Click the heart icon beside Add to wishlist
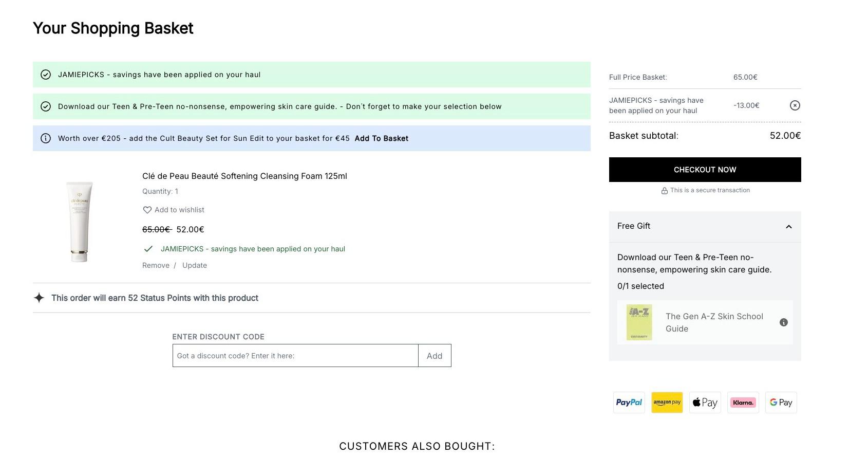Screen dimensions: 868x475 tap(147, 210)
